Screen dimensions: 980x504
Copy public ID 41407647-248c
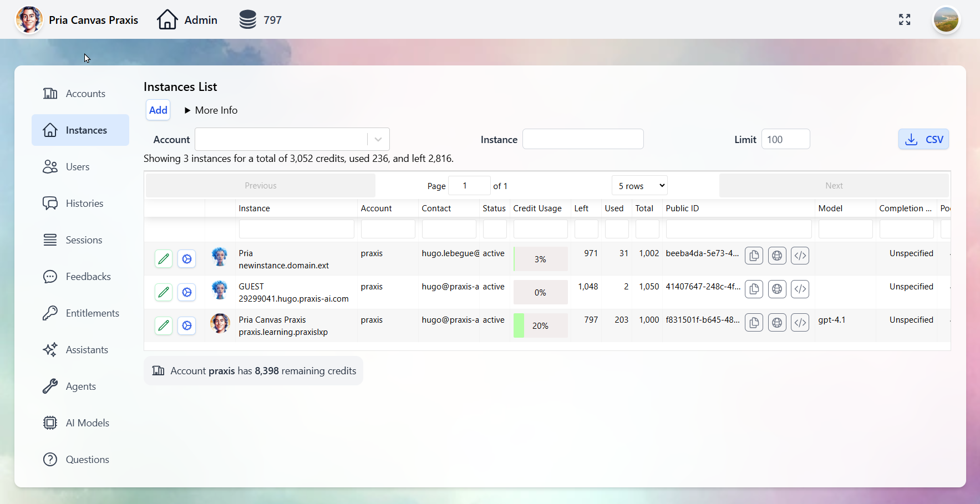pyautogui.click(x=754, y=289)
